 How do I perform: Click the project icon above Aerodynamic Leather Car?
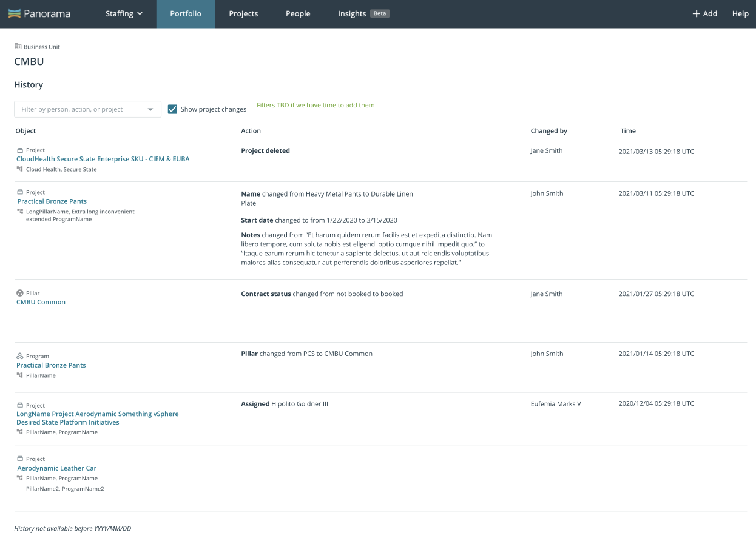click(20, 459)
